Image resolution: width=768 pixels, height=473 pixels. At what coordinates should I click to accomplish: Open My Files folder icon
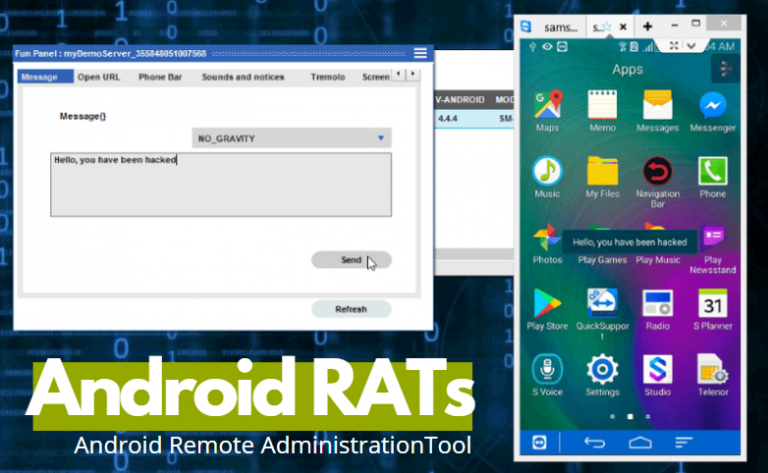click(x=602, y=171)
